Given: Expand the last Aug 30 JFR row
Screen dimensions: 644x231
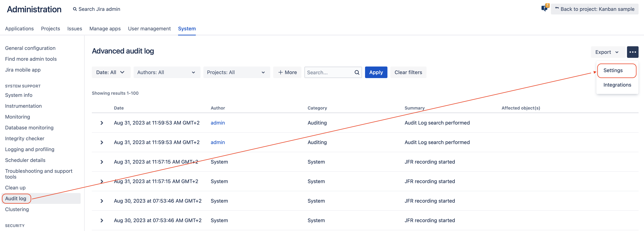Looking at the screenshot, I should tap(102, 221).
